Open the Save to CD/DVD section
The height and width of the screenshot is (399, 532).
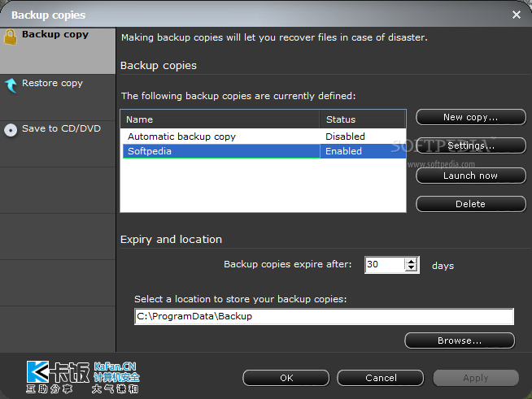click(x=58, y=144)
